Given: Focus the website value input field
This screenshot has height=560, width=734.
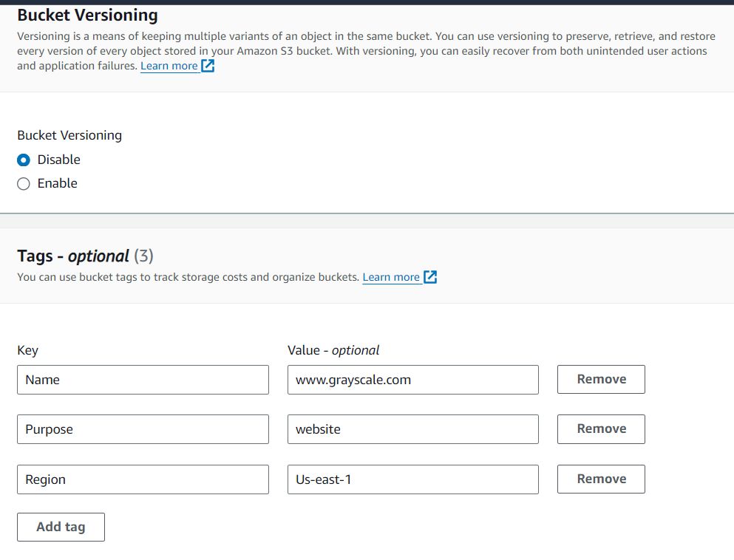Looking at the screenshot, I should pyautogui.click(x=412, y=429).
